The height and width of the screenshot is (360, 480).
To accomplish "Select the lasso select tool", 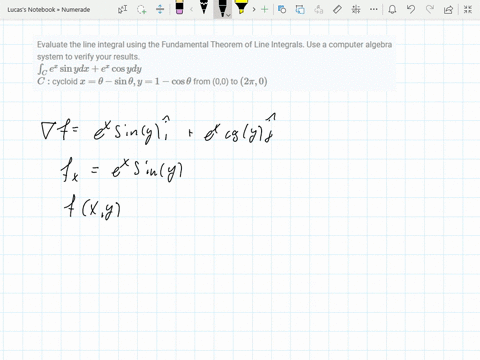I will coord(142,9).
